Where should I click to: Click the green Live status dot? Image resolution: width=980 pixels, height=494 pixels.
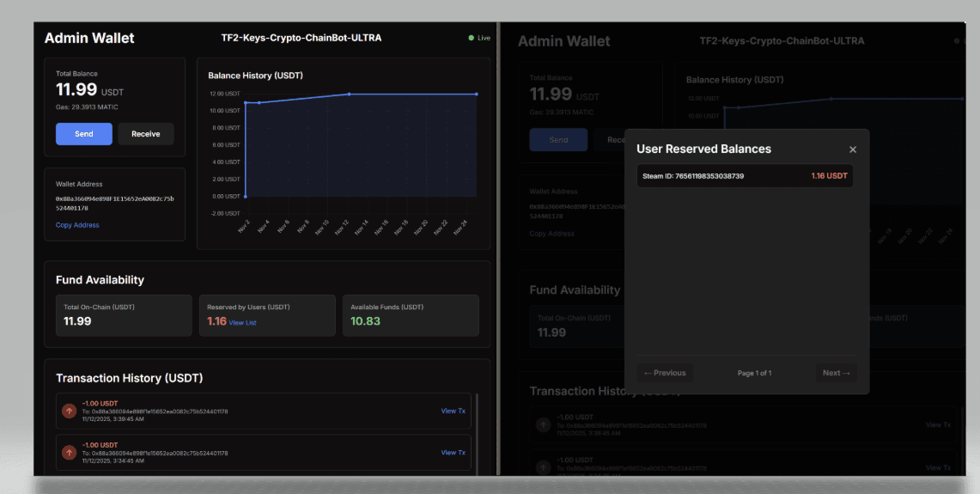pyautogui.click(x=472, y=38)
